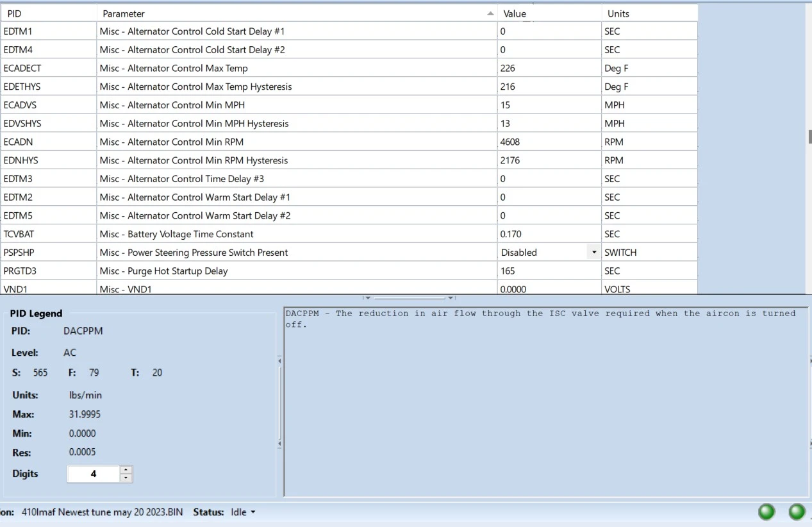Select the EDTM1 PID cell
The width and height of the screenshot is (812, 527).
(x=48, y=31)
